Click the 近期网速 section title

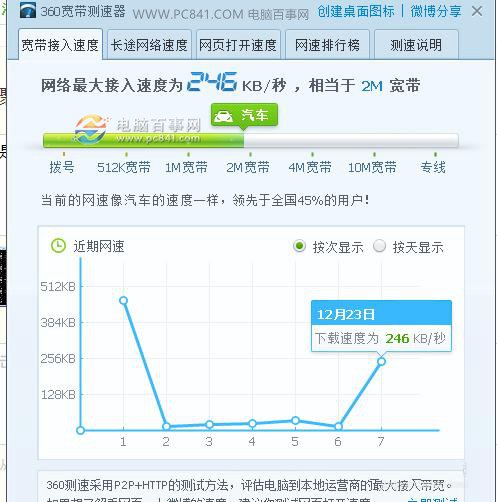click(99, 247)
